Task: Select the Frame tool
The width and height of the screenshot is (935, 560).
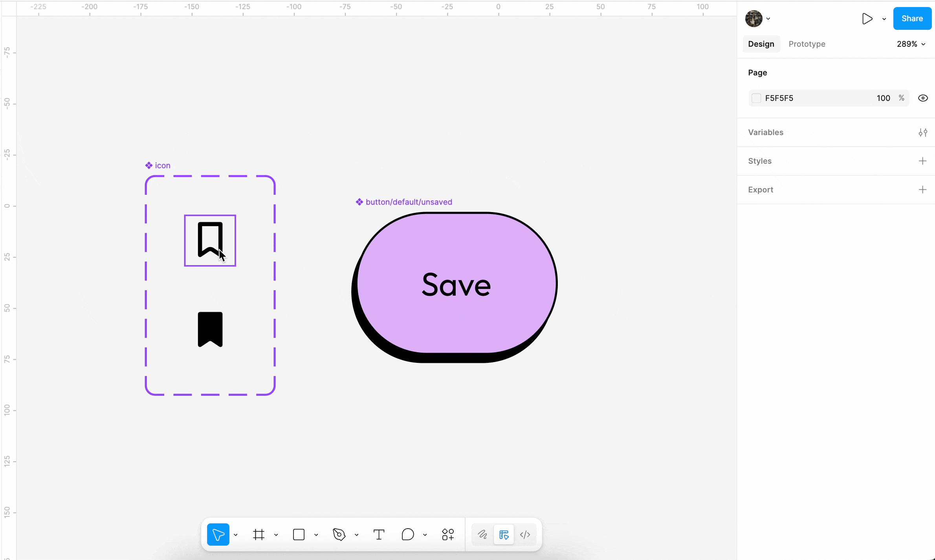Action: point(258,534)
